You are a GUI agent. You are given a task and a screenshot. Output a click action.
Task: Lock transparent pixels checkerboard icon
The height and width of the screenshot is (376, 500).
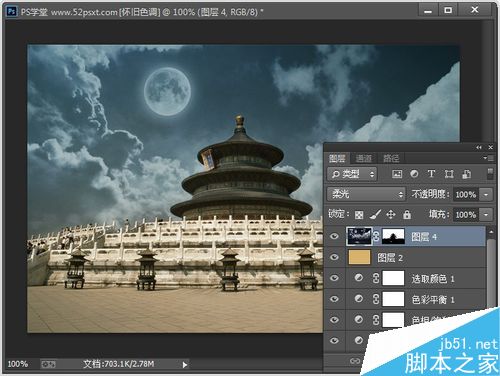359,215
